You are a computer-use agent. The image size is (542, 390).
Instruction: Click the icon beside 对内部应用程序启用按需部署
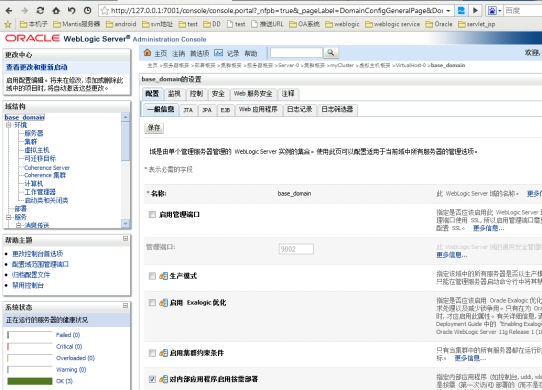(x=163, y=379)
